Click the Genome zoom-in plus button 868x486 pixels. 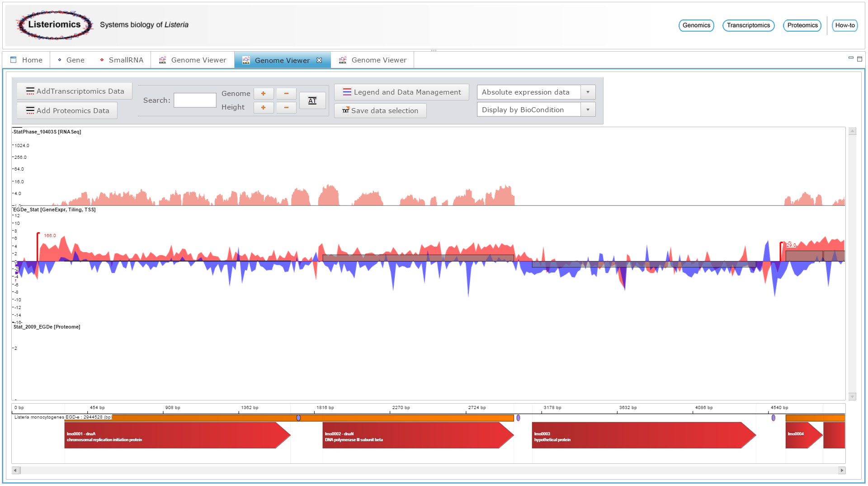click(x=263, y=94)
